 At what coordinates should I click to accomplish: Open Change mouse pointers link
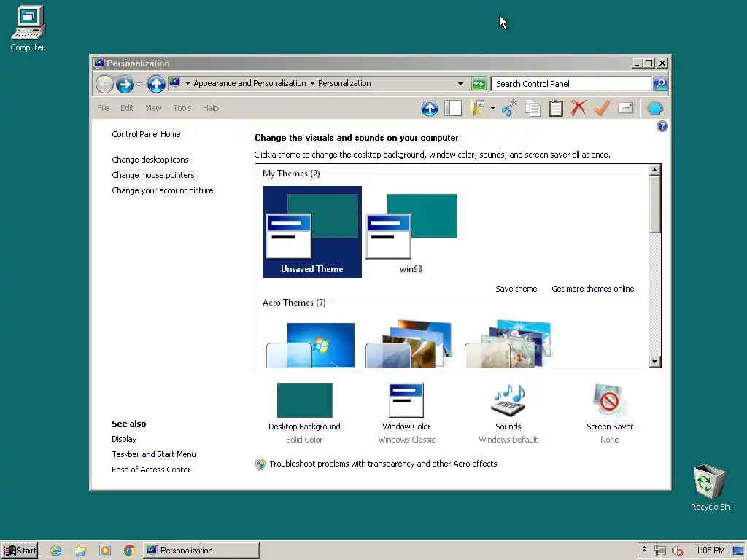[x=153, y=175]
